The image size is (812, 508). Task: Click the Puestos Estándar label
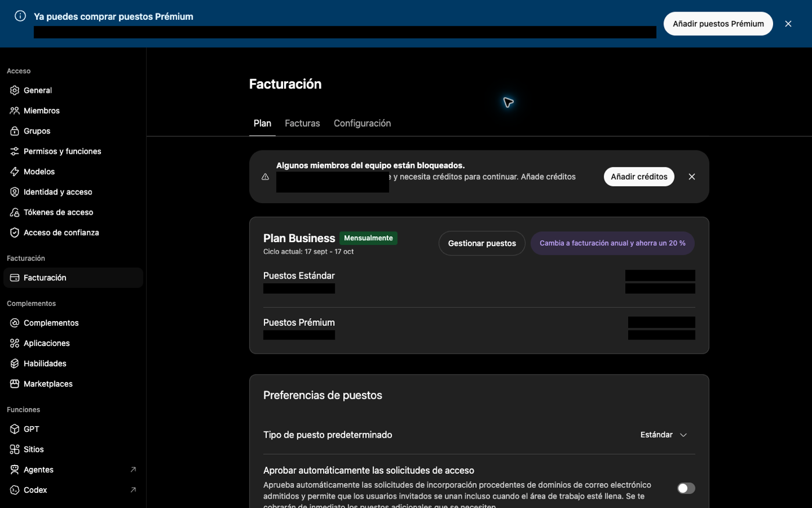299,276
